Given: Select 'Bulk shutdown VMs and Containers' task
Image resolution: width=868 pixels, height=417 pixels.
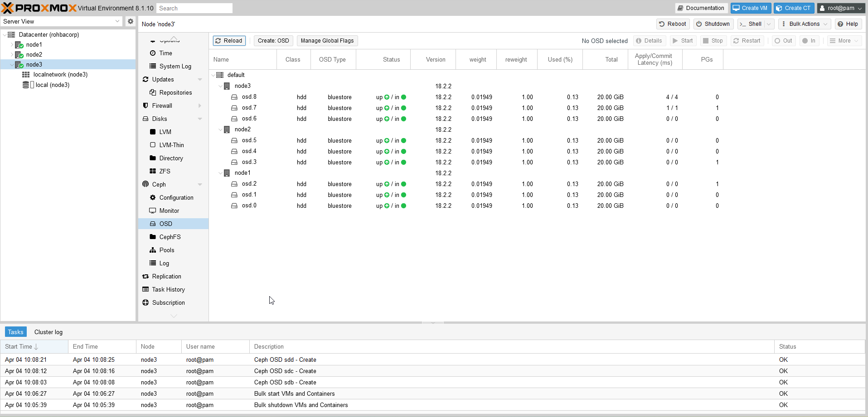Looking at the screenshot, I should click(x=432, y=405).
